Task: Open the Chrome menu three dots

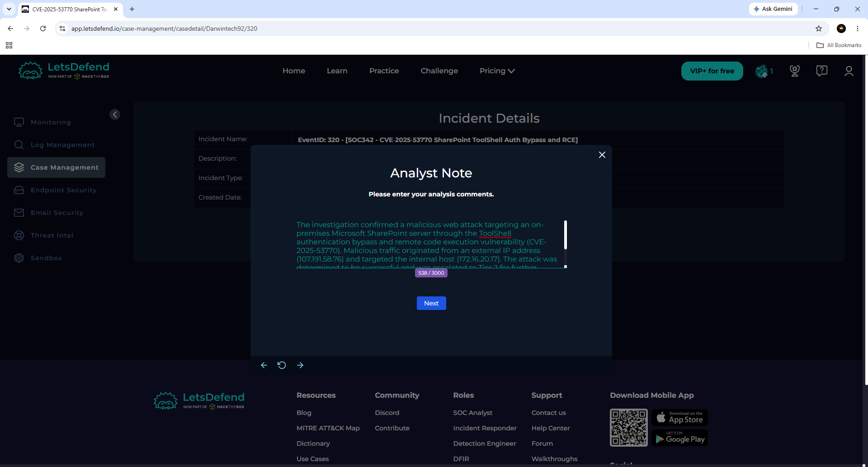Action: tap(858, 29)
